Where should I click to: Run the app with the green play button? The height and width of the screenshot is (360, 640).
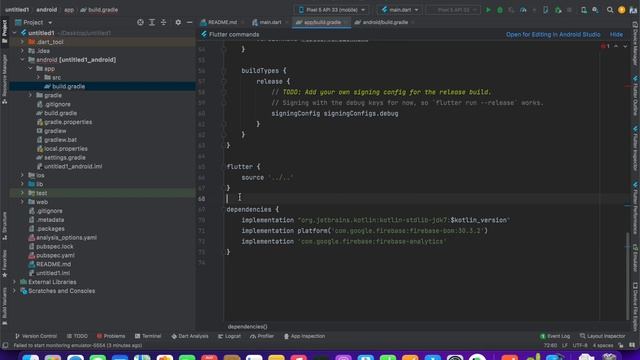tap(488, 10)
